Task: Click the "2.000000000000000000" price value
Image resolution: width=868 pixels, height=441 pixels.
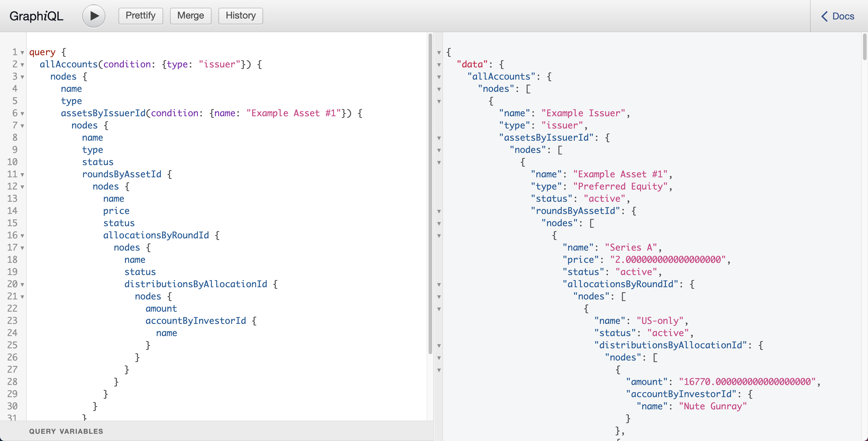Action: point(668,260)
